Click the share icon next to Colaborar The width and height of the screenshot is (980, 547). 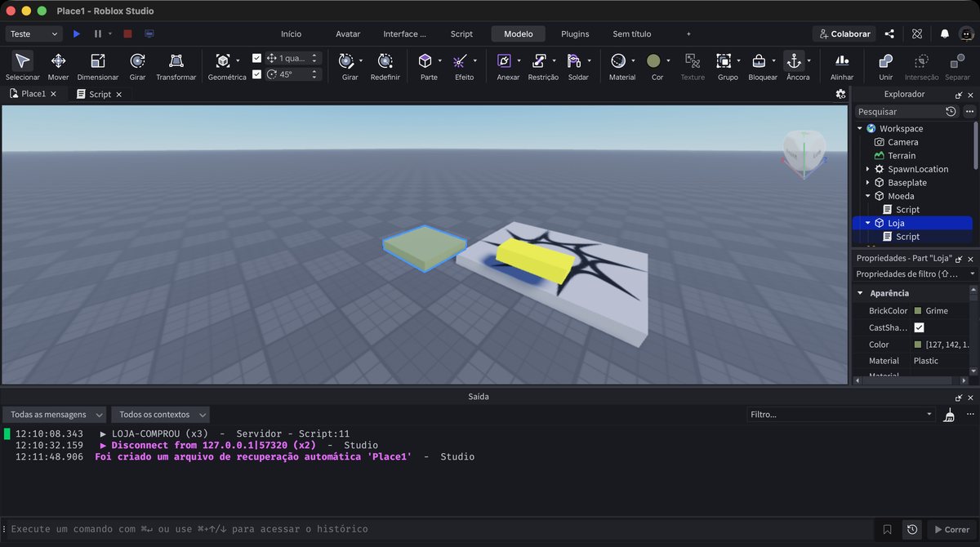[889, 33]
